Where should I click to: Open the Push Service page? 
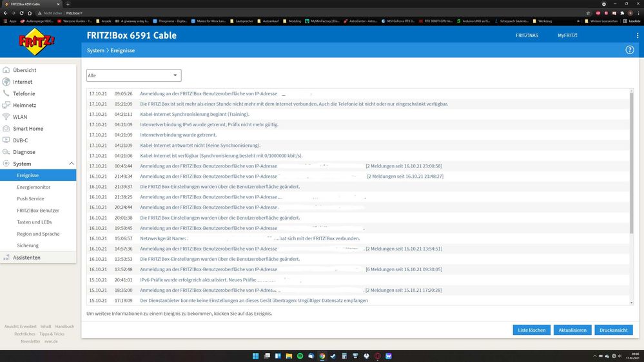(x=30, y=198)
